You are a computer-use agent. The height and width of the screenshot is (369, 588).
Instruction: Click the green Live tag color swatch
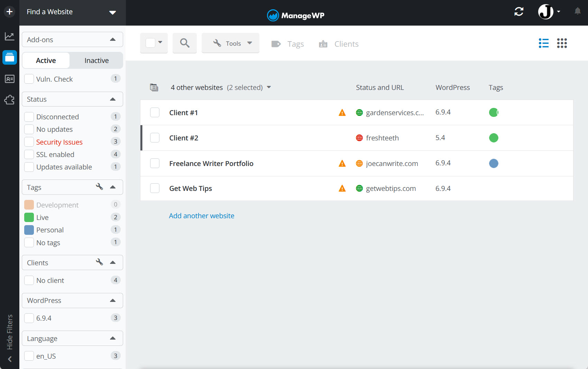coord(29,217)
